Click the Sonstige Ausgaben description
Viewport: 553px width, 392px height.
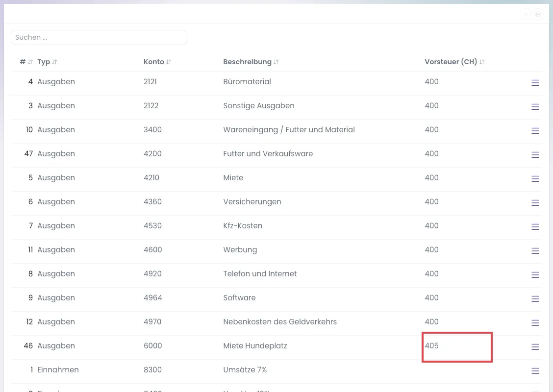tap(258, 106)
